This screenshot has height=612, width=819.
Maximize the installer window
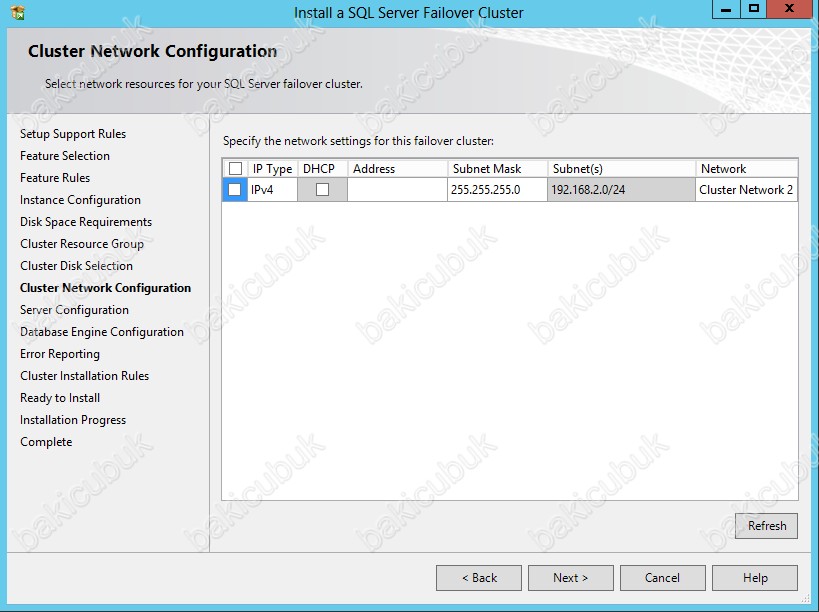pyautogui.click(x=754, y=9)
